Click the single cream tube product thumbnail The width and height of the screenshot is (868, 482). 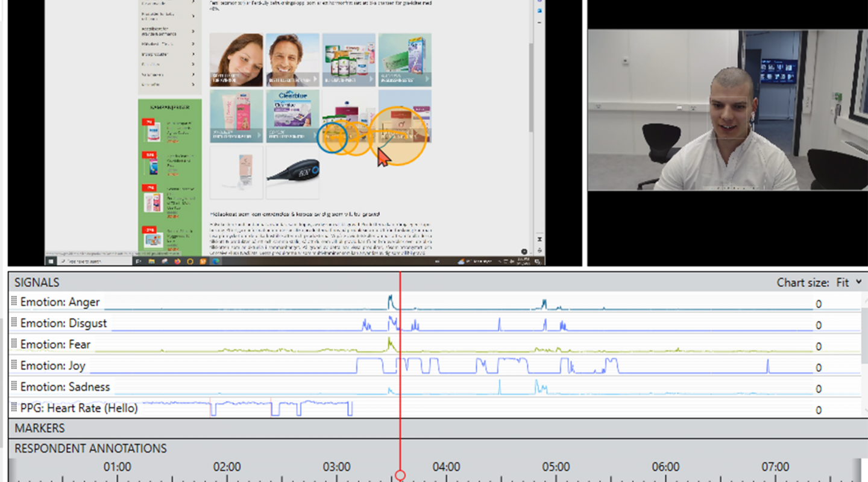236,172
